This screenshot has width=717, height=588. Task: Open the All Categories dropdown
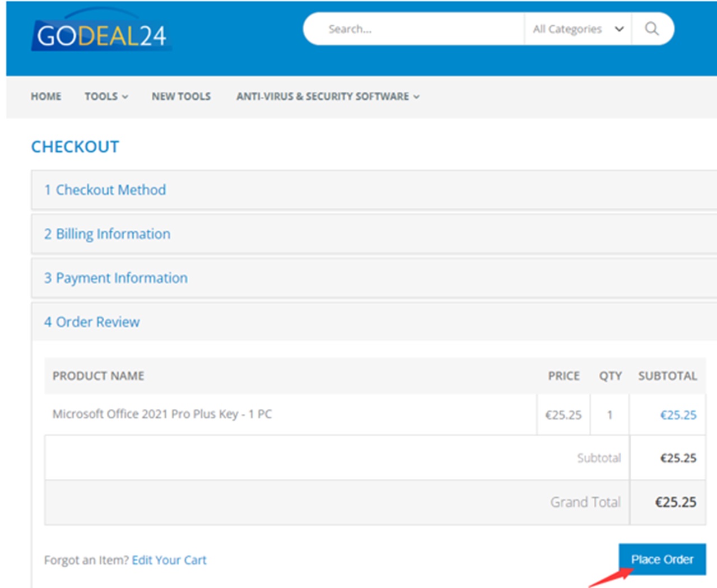point(578,29)
